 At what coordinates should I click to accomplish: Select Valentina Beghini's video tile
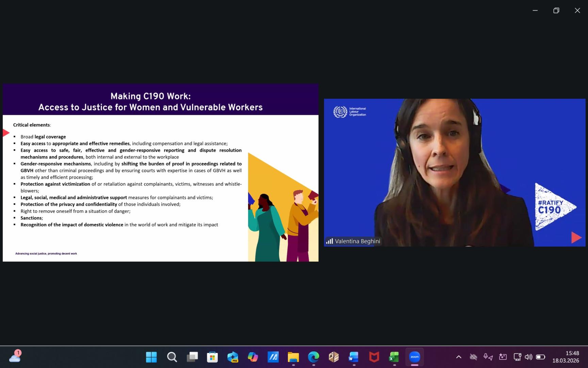coord(454,172)
